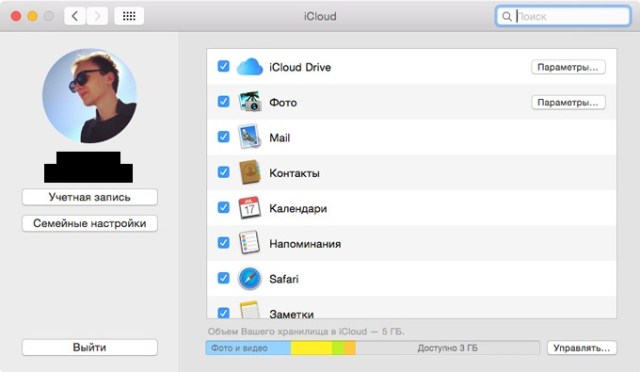Disable the Напоминания checkbox
The image size is (640, 372).
pos(223,243)
